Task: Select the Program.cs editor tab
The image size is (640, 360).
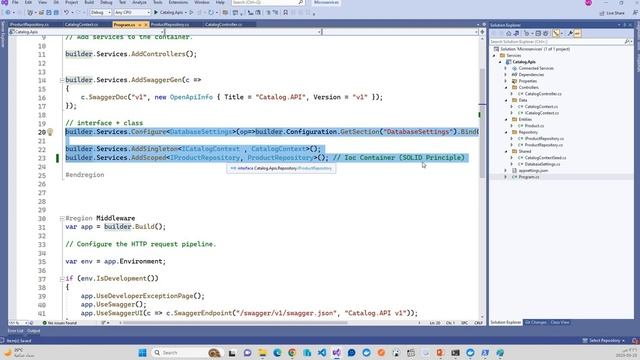Action: (x=124, y=25)
